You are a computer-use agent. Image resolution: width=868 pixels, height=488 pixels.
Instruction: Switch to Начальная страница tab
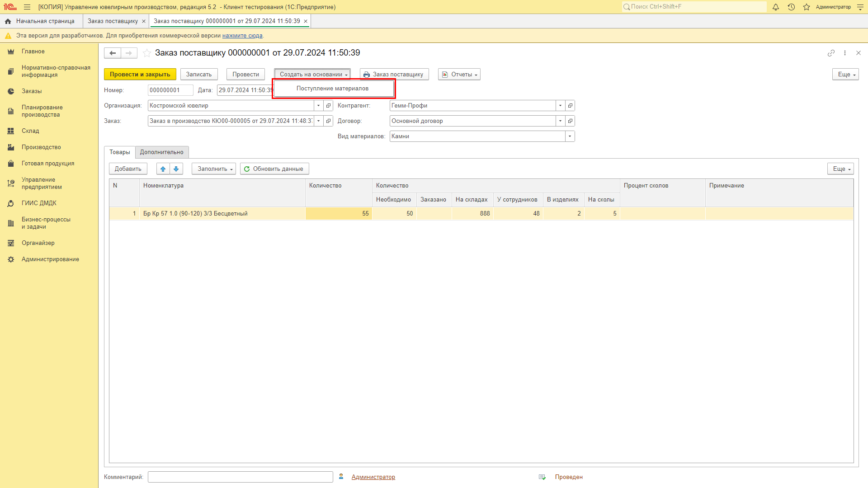point(41,21)
